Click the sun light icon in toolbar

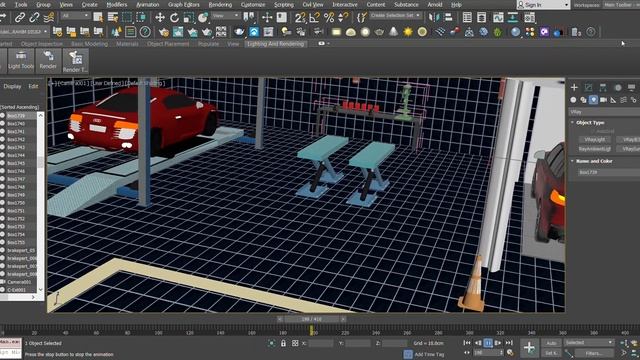coord(408,32)
